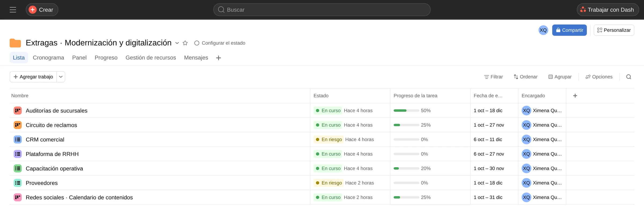
Task: Click the En curso status of Plataforma de RRHH
Action: point(328,154)
